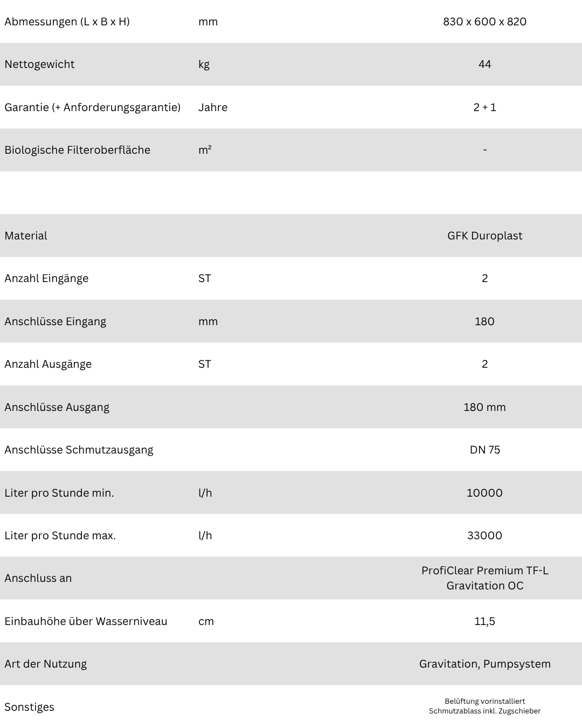Select Liter pro Stunde min. value 10000
This screenshot has width=582, height=728.
click(x=484, y=493)
